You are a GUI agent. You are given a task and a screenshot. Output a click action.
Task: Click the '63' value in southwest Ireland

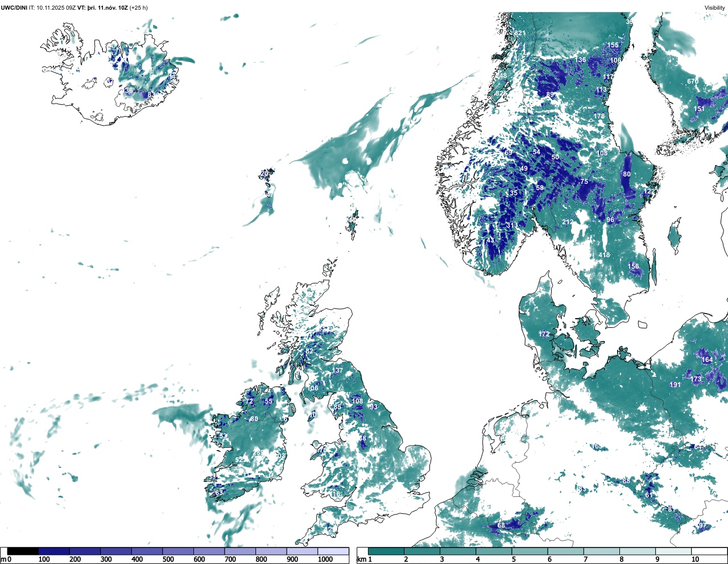(x=220, y=493)
